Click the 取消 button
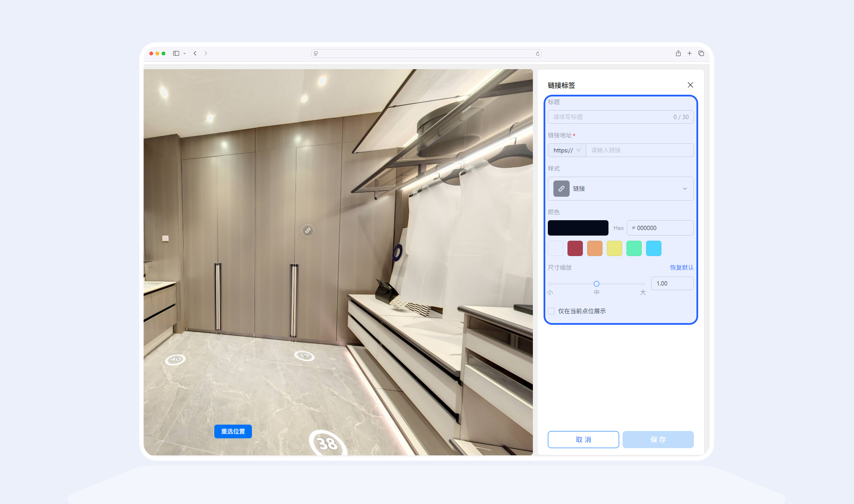Screen dimensions: 854x504 coord(583,440)
